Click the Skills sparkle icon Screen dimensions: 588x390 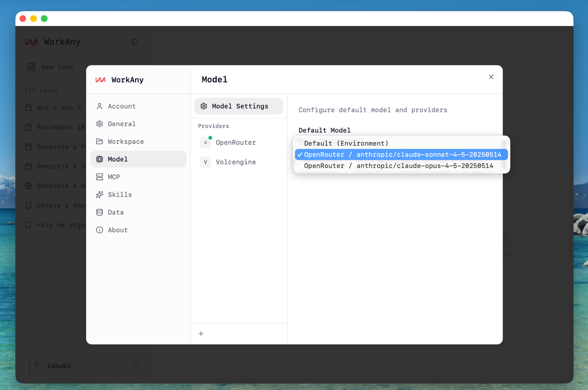[100, 195]
